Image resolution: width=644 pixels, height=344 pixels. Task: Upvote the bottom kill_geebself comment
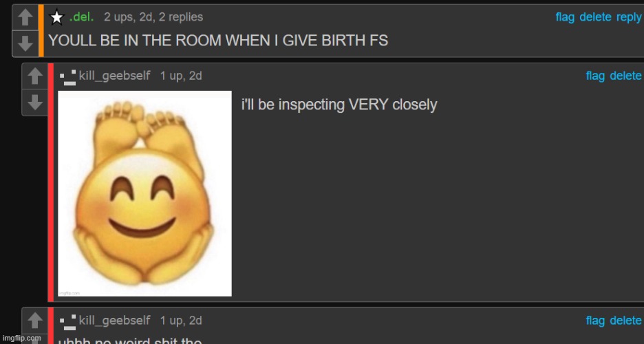coord(35,321)
